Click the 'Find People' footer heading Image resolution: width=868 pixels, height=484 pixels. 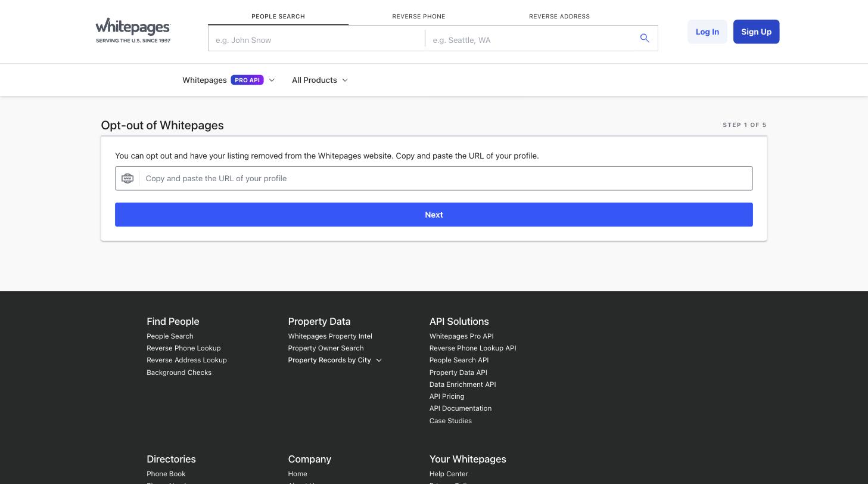173,321
